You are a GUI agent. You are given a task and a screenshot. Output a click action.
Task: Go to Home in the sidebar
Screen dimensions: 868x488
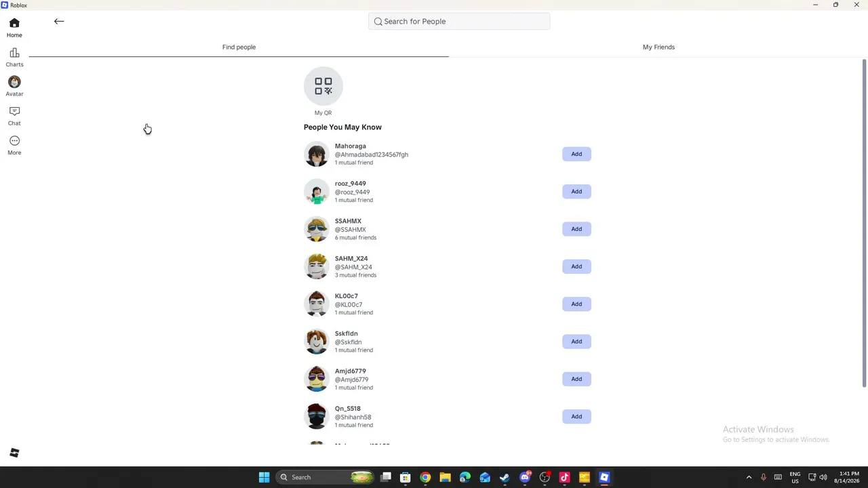(x=14, y=28)
